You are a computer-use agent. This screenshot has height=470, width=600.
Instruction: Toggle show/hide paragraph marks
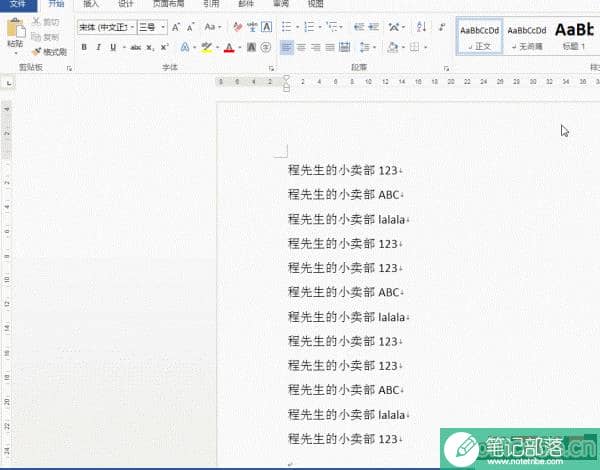[442, 27]
